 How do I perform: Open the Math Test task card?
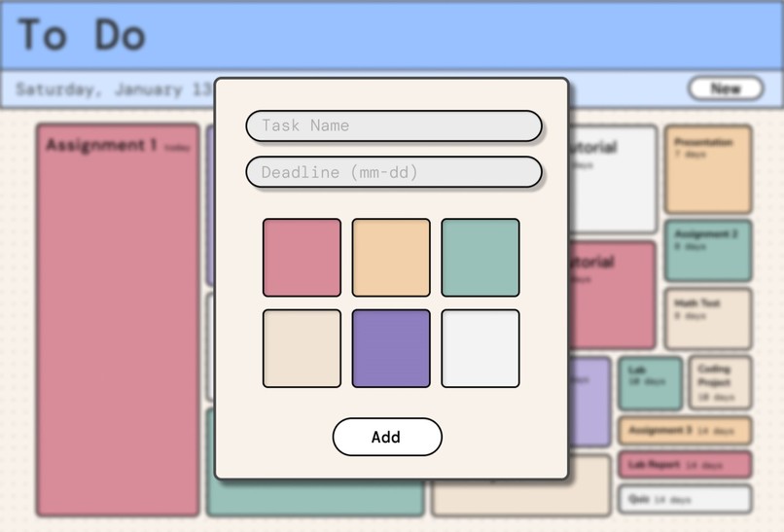pos(708,319)
